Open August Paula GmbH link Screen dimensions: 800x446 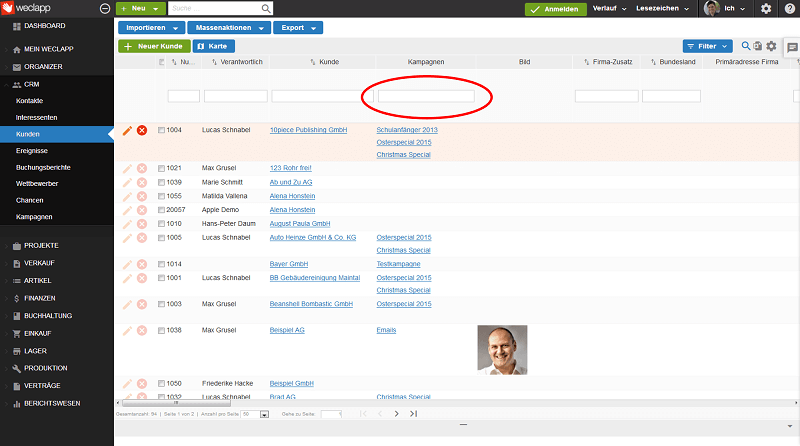pos(300,224)
